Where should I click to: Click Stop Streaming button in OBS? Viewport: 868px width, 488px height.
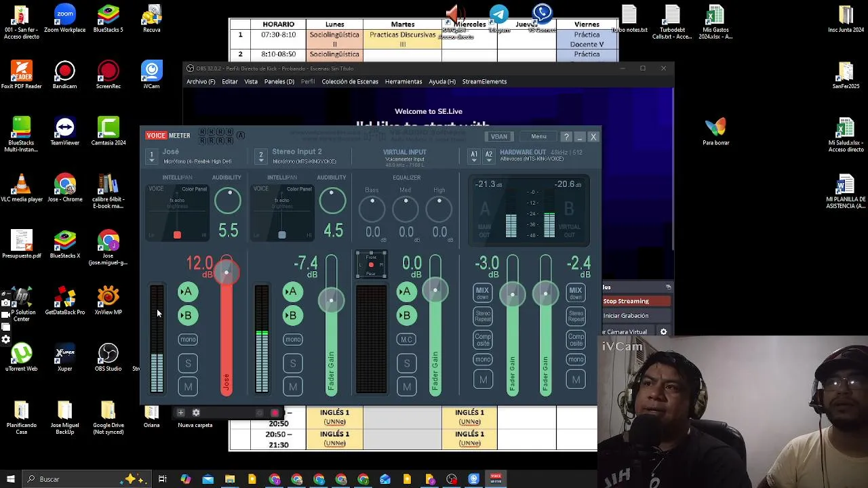click(x=637, y=301)
